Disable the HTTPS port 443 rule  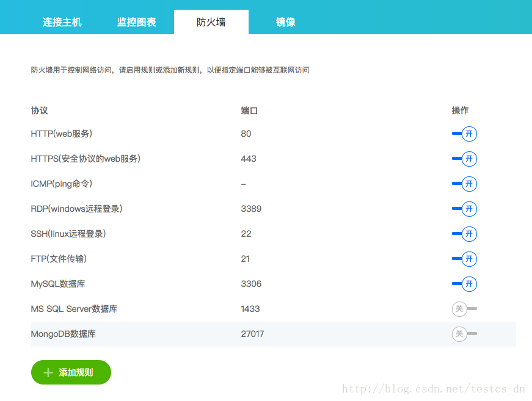click(x=464, y=159)
